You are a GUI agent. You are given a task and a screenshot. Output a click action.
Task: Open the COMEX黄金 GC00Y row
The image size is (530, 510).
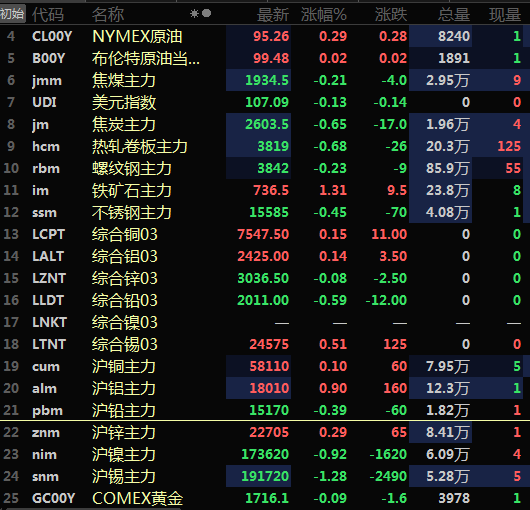tap(265, 498)
